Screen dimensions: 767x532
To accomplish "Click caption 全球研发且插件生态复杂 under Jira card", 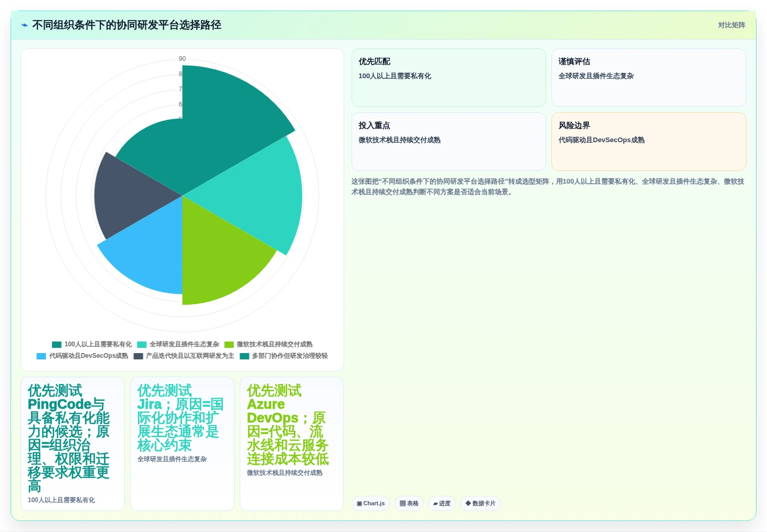I will click(x=172, y=459).
